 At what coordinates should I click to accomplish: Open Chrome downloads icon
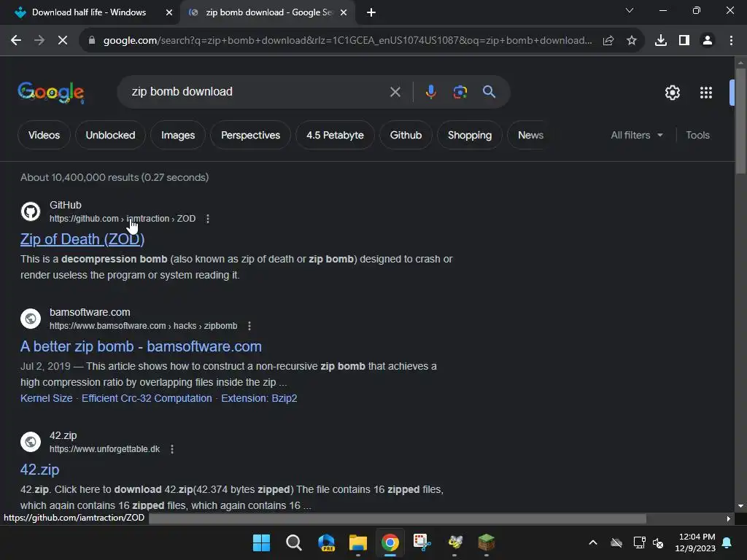[x=661, y=41]
